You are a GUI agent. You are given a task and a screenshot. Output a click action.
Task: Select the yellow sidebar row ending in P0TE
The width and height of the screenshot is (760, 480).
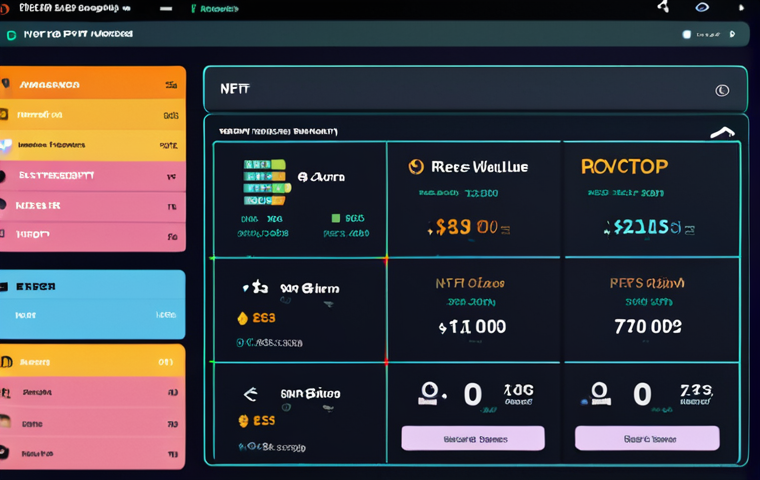pyautogui.click(x=93, y=145)
